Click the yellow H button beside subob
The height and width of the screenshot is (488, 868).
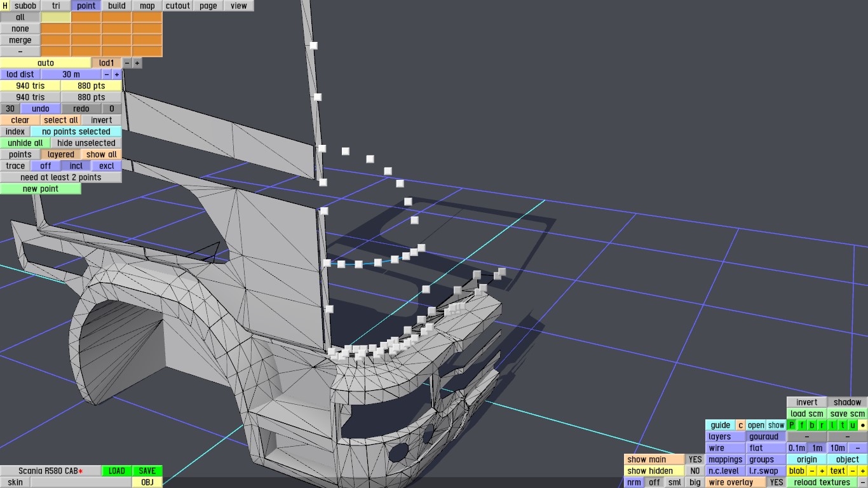(5, 6)
